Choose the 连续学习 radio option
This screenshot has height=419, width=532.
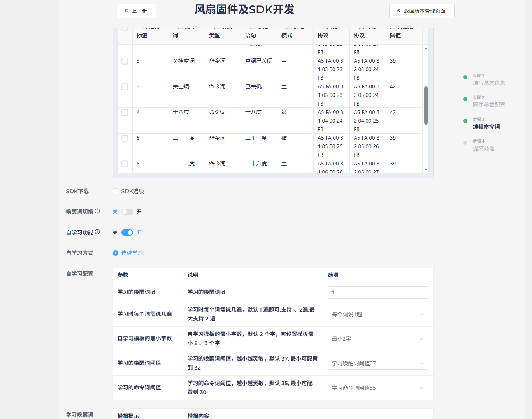(x=116, y=253)
